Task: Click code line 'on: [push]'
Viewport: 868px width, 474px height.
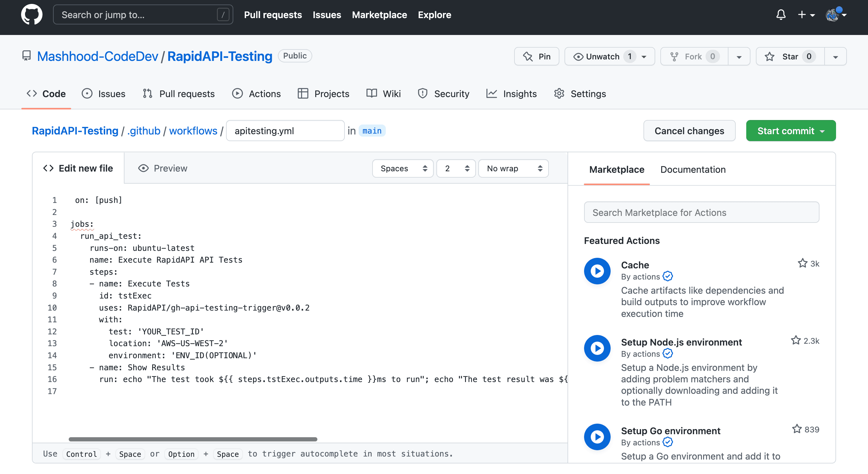Action: pos(98,200)
